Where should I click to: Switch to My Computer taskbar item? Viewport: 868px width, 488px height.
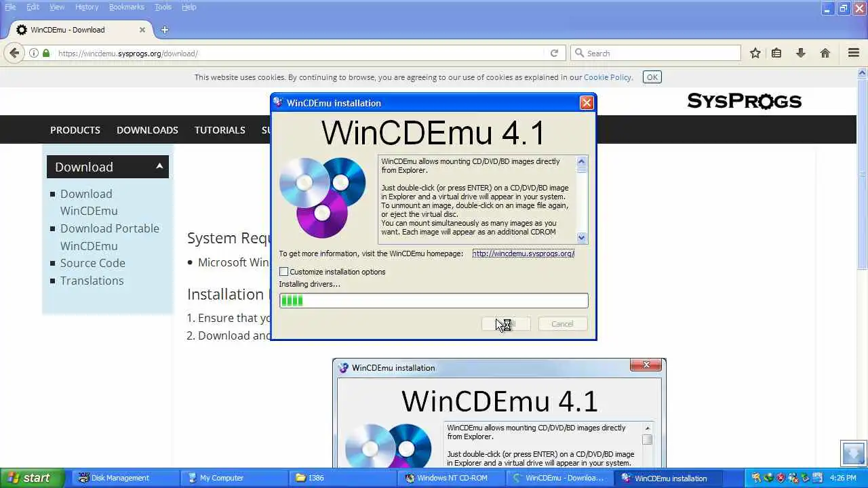(234, 478)
